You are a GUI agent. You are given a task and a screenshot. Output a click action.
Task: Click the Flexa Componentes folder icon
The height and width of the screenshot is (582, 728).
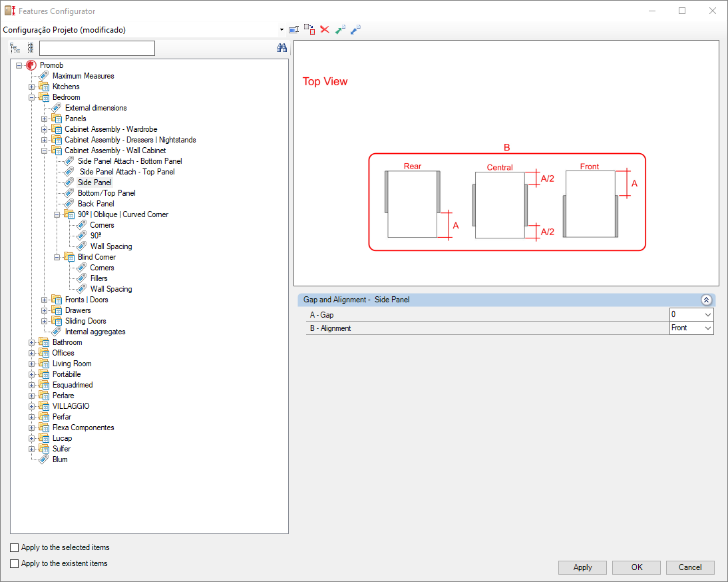coord(44,428)
